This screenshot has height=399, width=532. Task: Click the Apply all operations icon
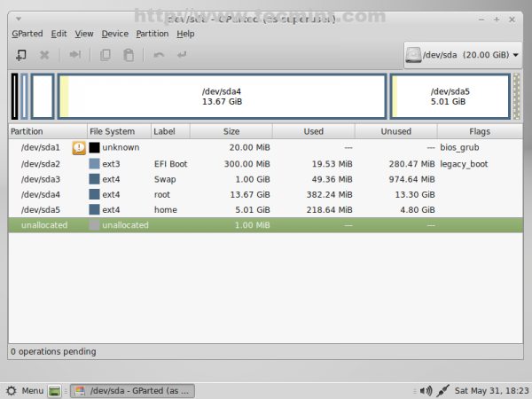[x=182, y=54]
